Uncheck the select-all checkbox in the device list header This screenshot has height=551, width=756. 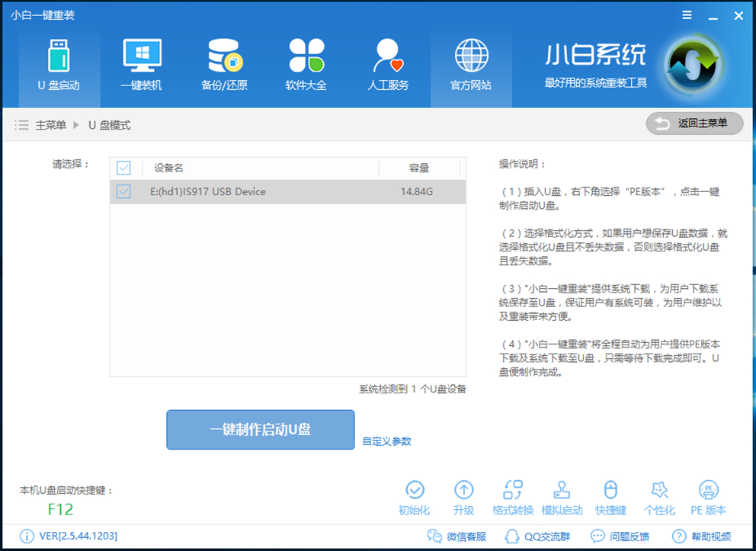pyautogui.click(x=123, y=168)
